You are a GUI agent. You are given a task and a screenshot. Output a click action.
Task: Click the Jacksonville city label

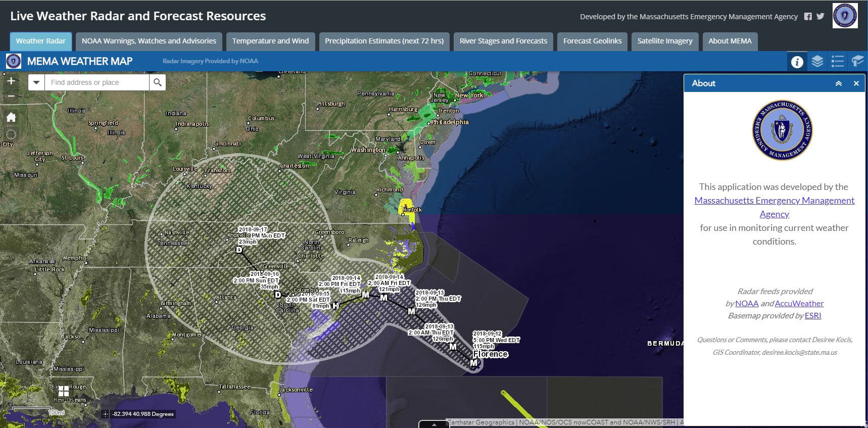(x=296, y=390)
